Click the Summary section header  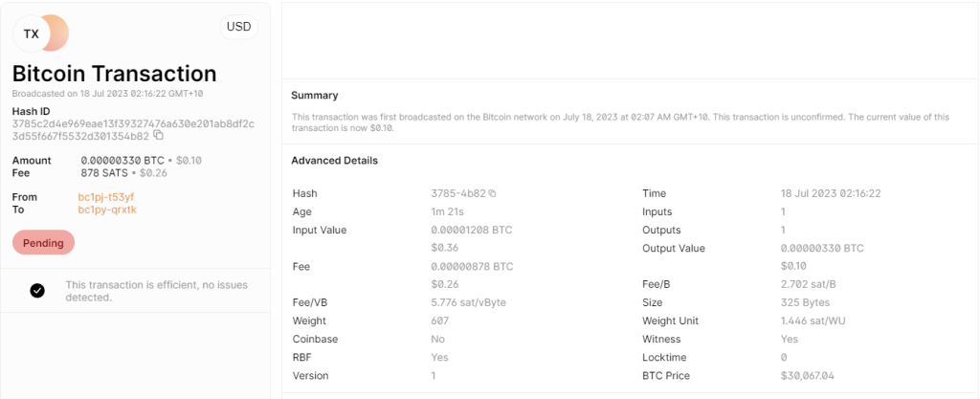click(x=314, y=96)
